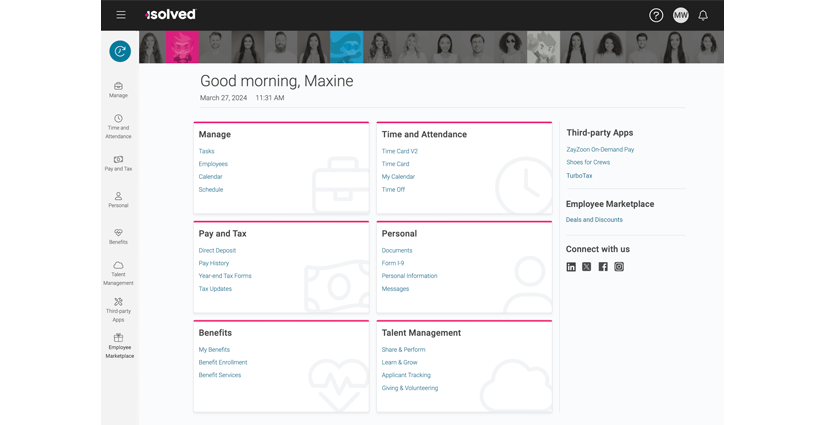Open the X (Twitter) social link
This screenshot has width=825, height=425.
point(587,267)
